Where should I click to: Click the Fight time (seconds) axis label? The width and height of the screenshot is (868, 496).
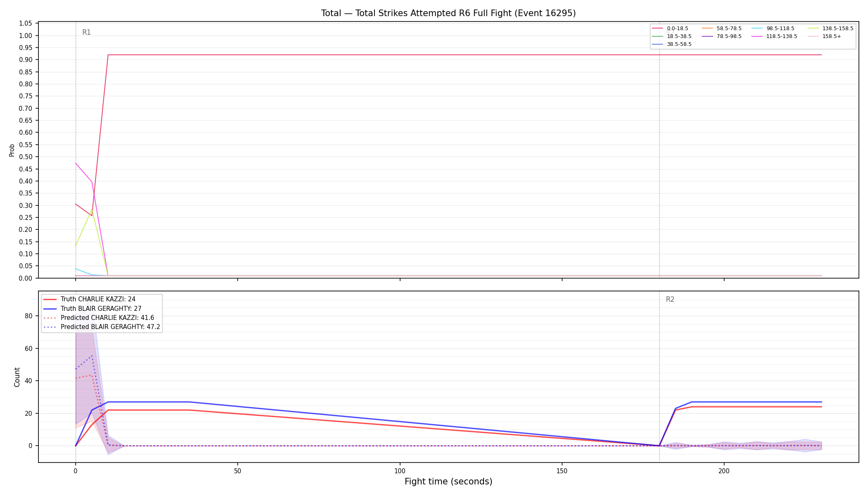(x=448, y=482)
